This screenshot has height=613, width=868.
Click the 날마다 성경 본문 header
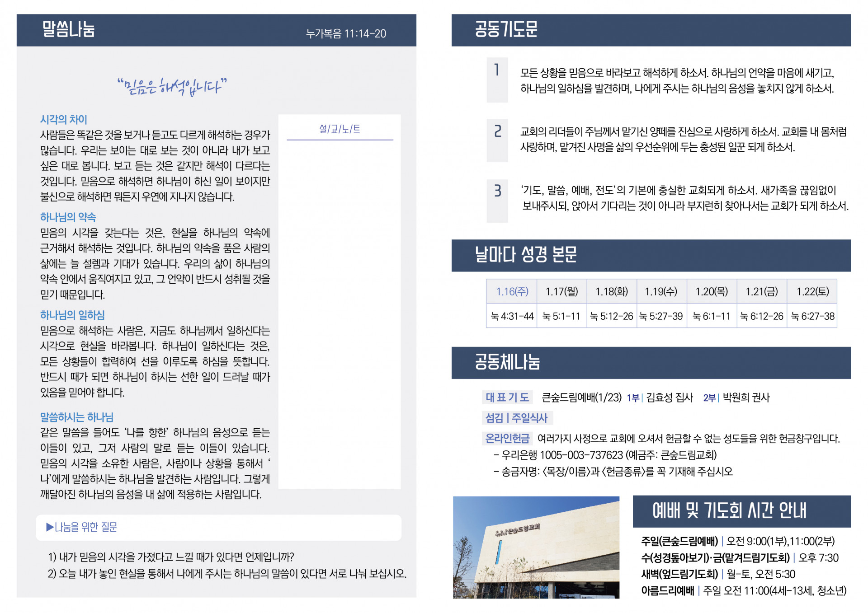651,255
